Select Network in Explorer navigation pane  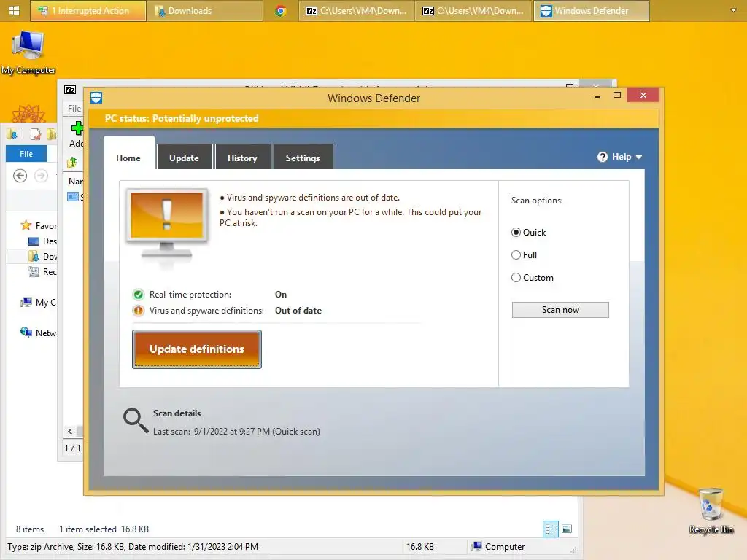coord(39,332)
